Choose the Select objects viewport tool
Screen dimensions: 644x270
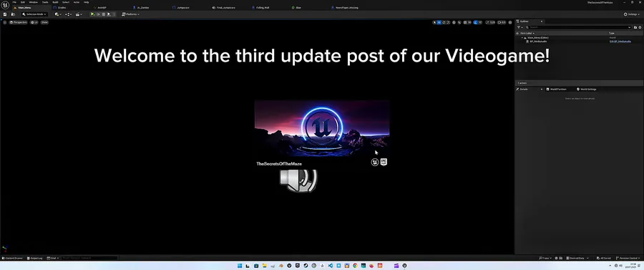point(434,23)
